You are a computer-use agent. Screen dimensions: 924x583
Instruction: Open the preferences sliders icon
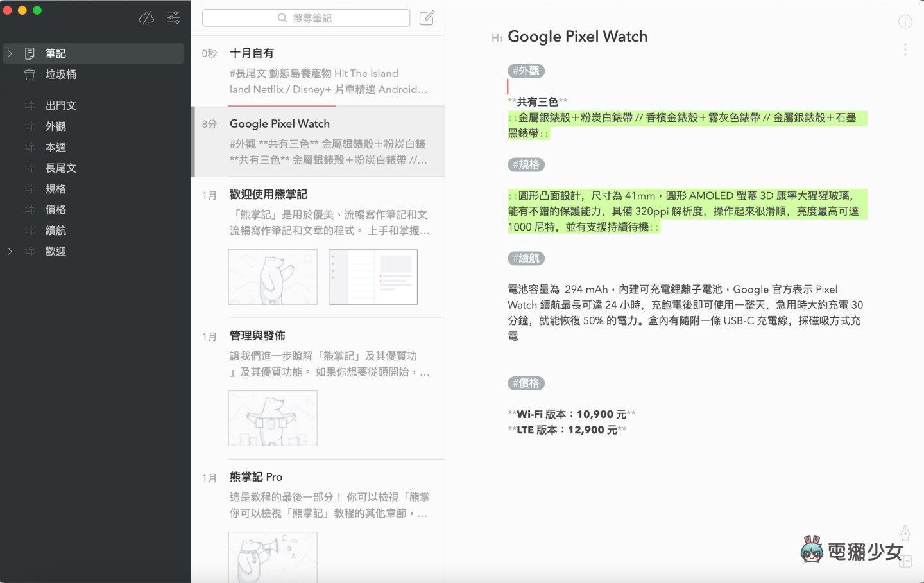pyautogui.click(x=173, y=18)
